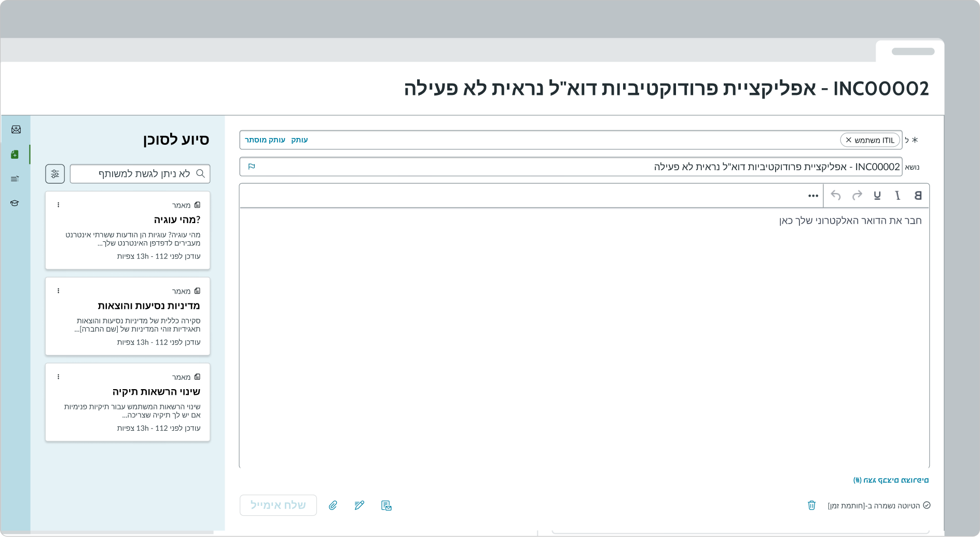Open the activity summary icon in the sidebar

coord(16,178)
